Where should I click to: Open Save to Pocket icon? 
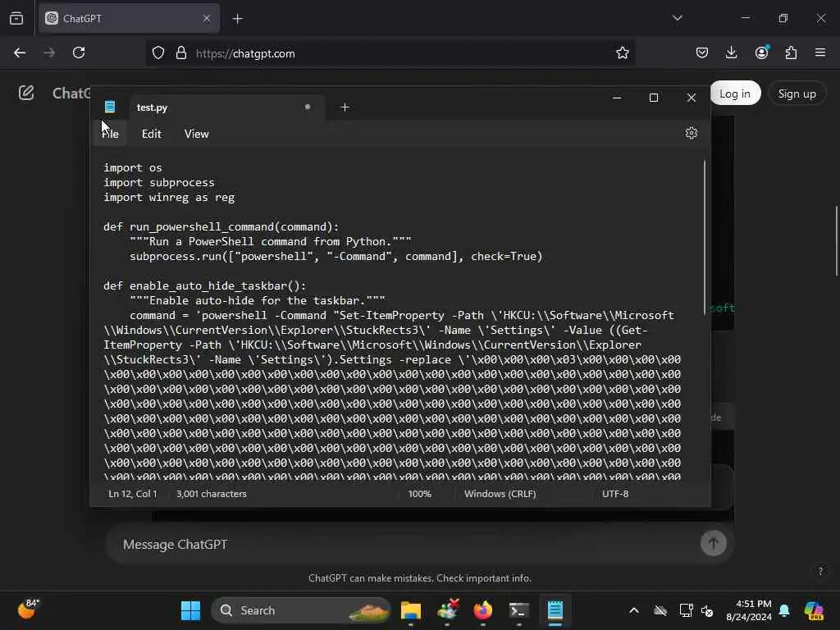[x=702, y=52]
